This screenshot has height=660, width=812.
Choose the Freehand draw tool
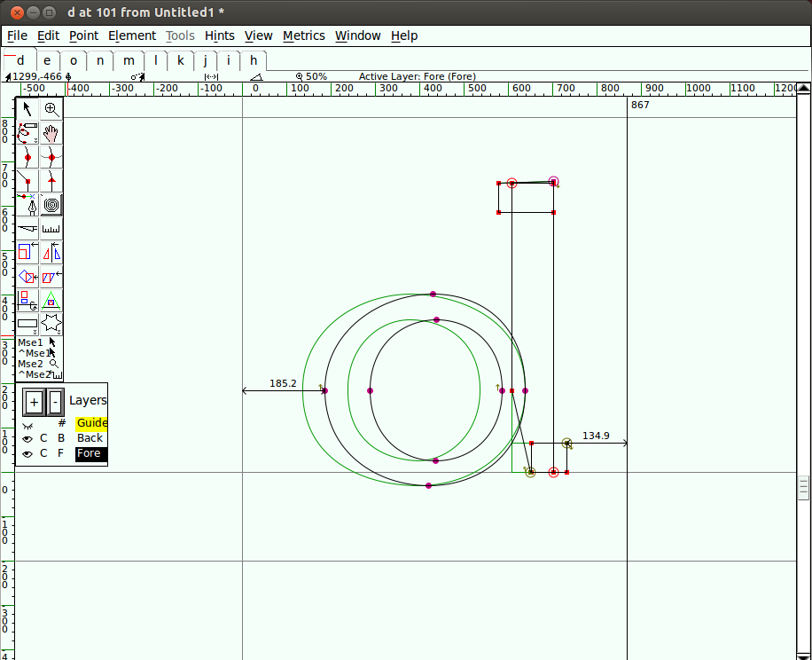pos(27,134)
